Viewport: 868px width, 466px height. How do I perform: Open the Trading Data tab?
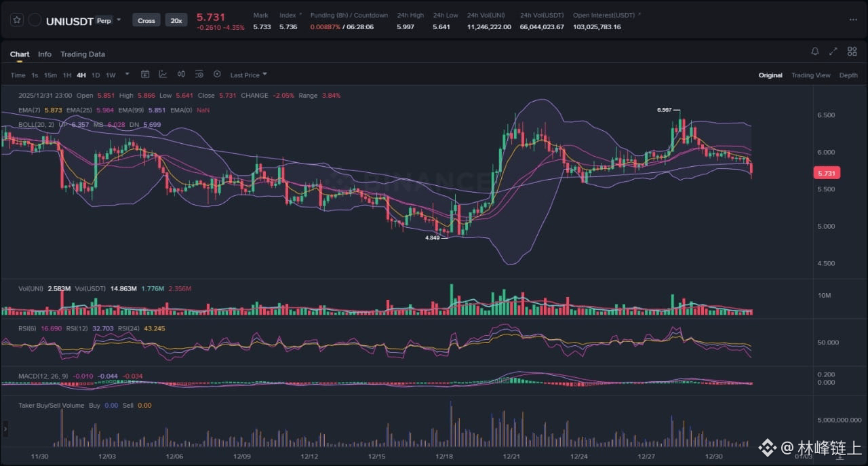(x=83, y=54)
